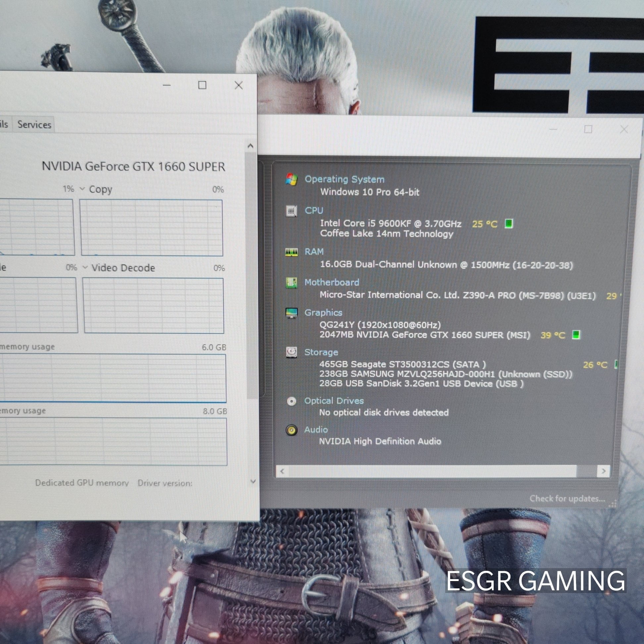Click the No optical disk drives detected text
This screenshot has width=644, height=644.
pos(384,413)
